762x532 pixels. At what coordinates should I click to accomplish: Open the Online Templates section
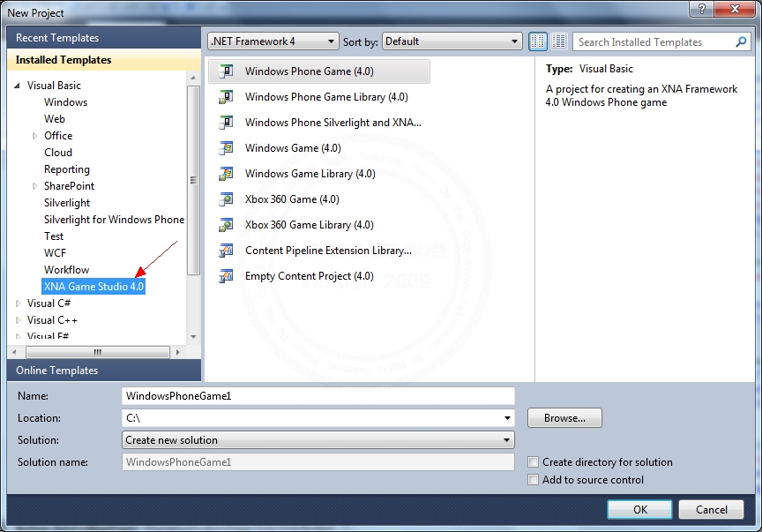[104, 371]
